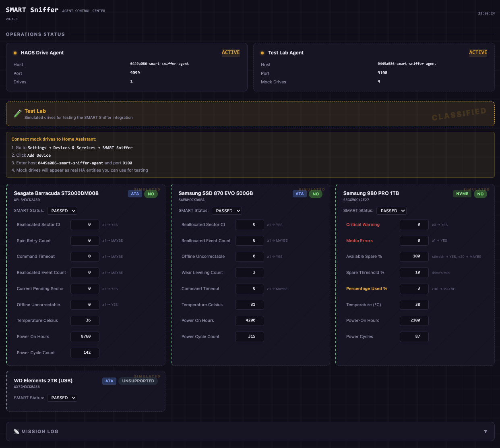The height and width of the screenshot is (448, 500).
Task: Click 980 PRO Available Spare % field
Action: (x=414, y=256)
